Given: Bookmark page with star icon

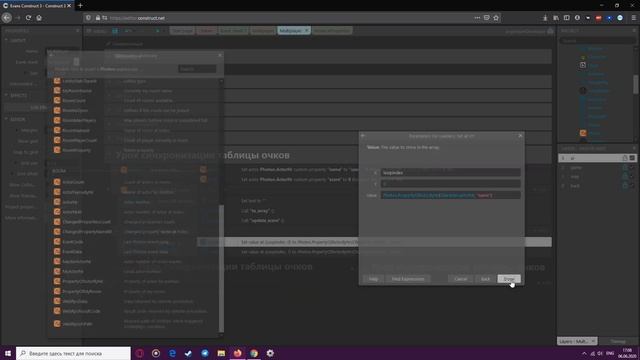Looking at the screenshot, I should [496, 18].
